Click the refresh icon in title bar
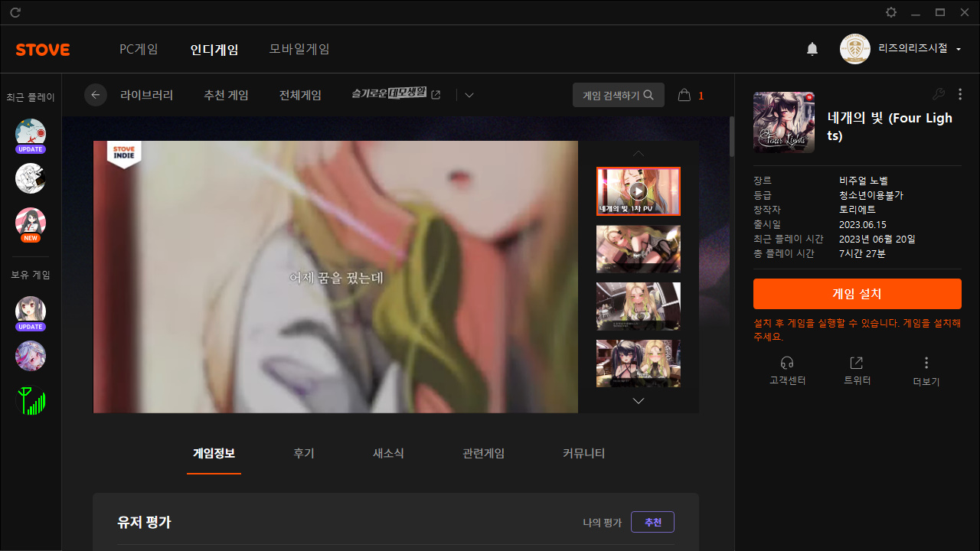The image size is (980, 551). tap(15, 12)
